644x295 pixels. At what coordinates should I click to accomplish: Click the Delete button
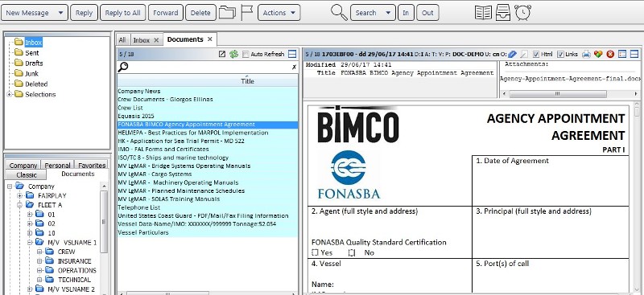tap(200, 13)
